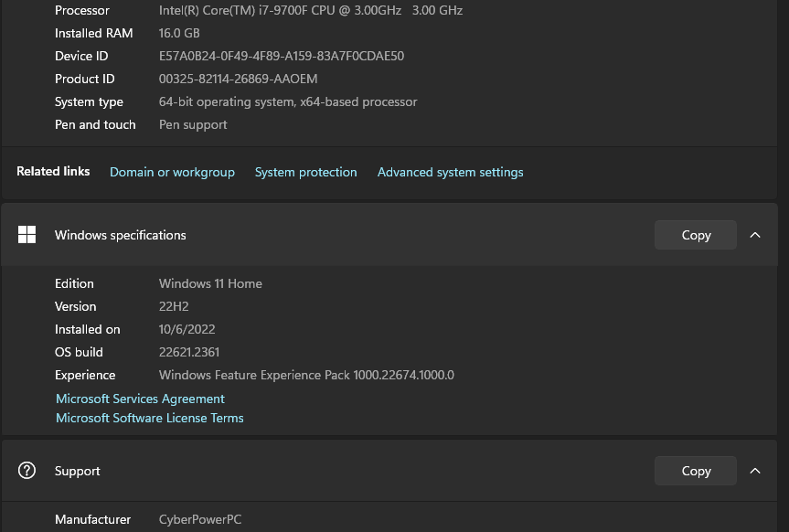Click the Windows specifications header title
This screenshot has height=532, width=789.
tap(120, 235)
